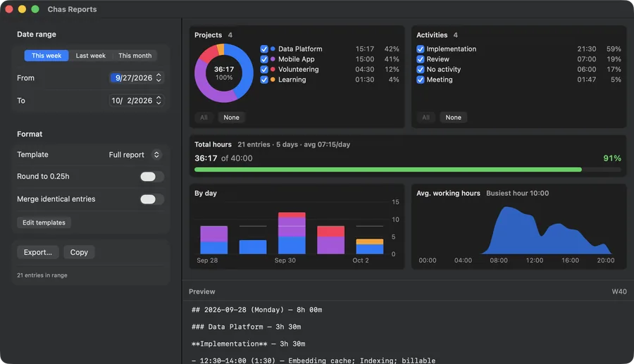Click the projects donut chart center

click(x=224, y=73)
